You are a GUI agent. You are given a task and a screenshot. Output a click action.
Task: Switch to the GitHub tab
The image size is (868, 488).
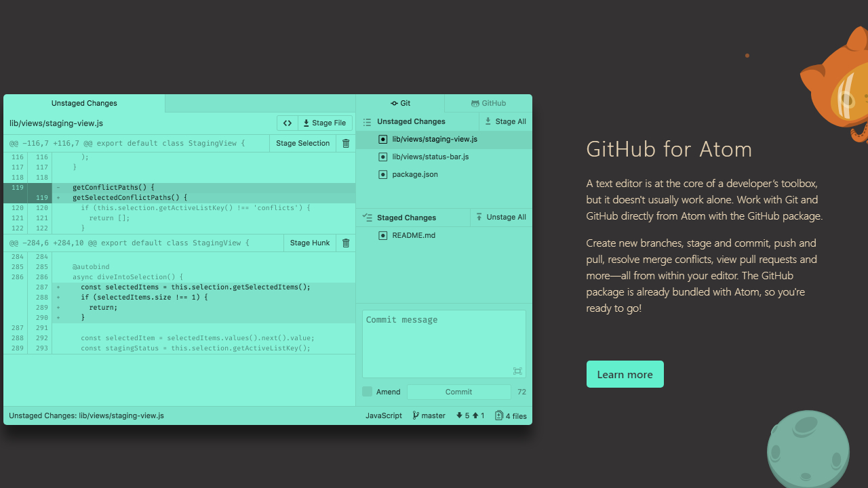click(x=488, y=103)
